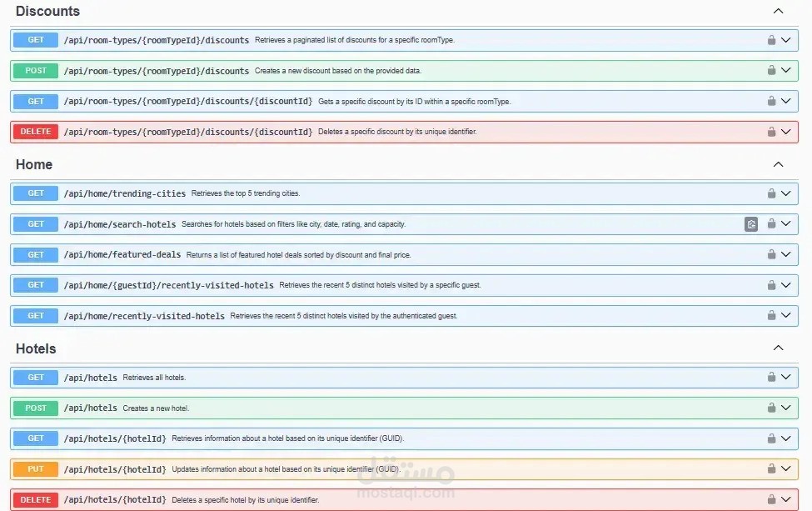The height and width of the screenshot is (511, 812).
Task: Expand the DELETE /api/hotels/{hotelId} chevron
Action: [x=785, y=499]
